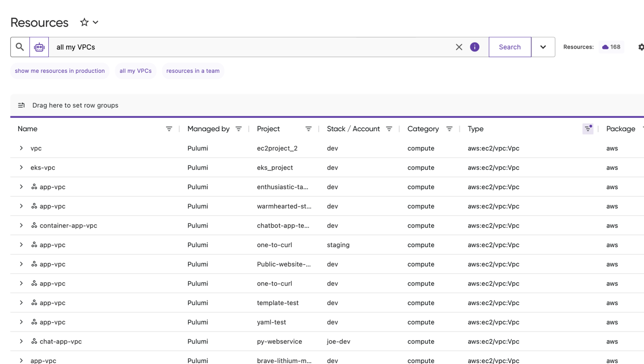Expand the container-app-vpc row

21,225
